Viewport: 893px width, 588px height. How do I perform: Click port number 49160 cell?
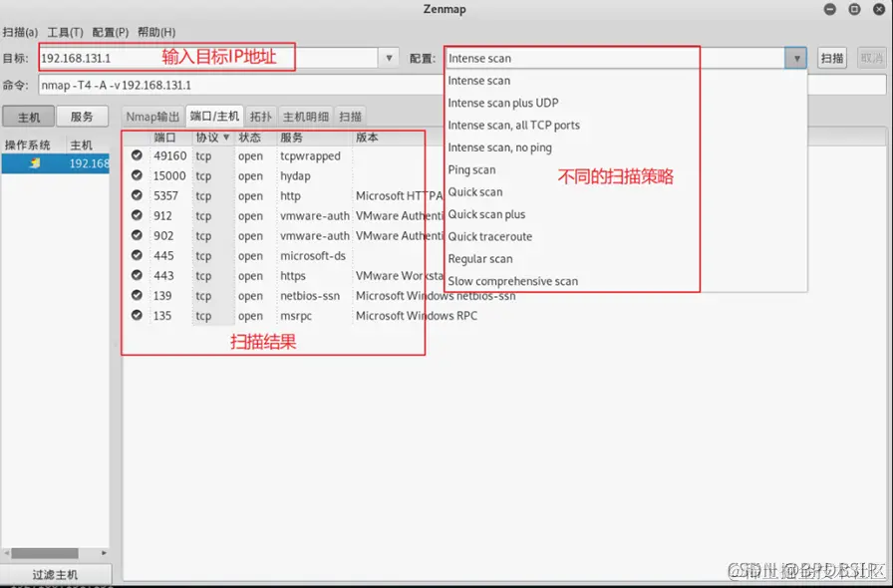click(169, 155)
